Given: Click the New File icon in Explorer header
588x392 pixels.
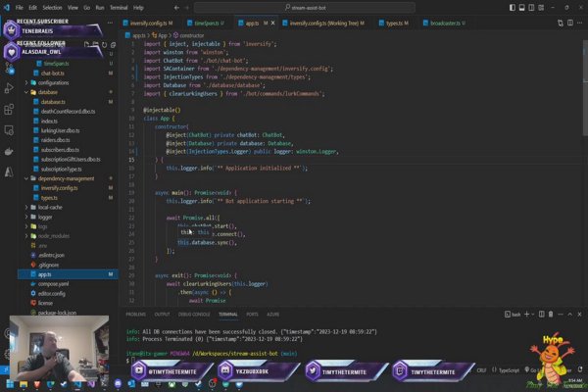Looking at the screenshot, I should click(x=86, y=45).
